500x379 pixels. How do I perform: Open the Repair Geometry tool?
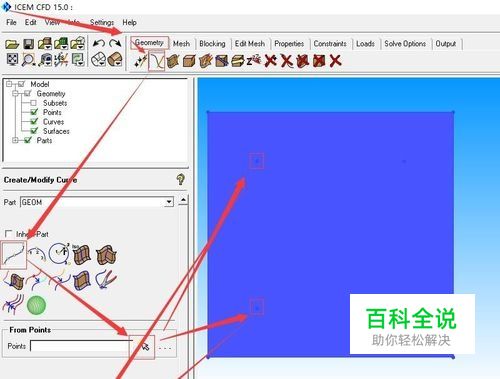point(222,61)
